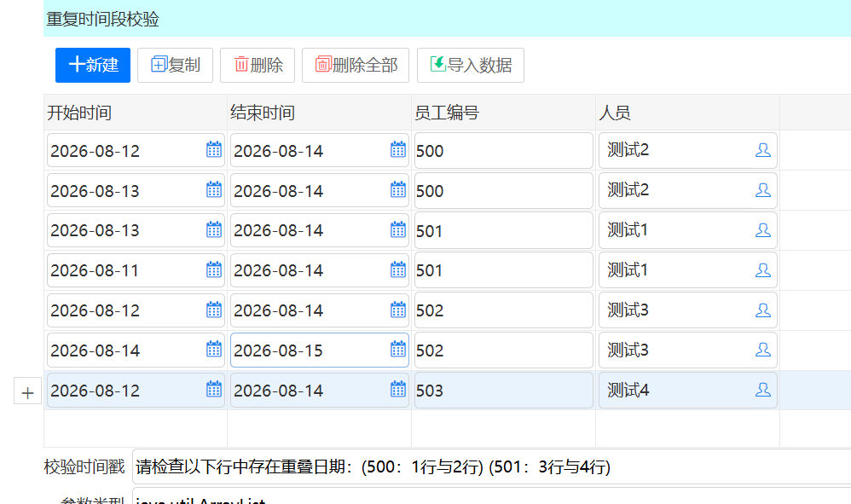Open start calendar for first 502 row
Viewport: 851px width, 504px height.
point(214,310)
